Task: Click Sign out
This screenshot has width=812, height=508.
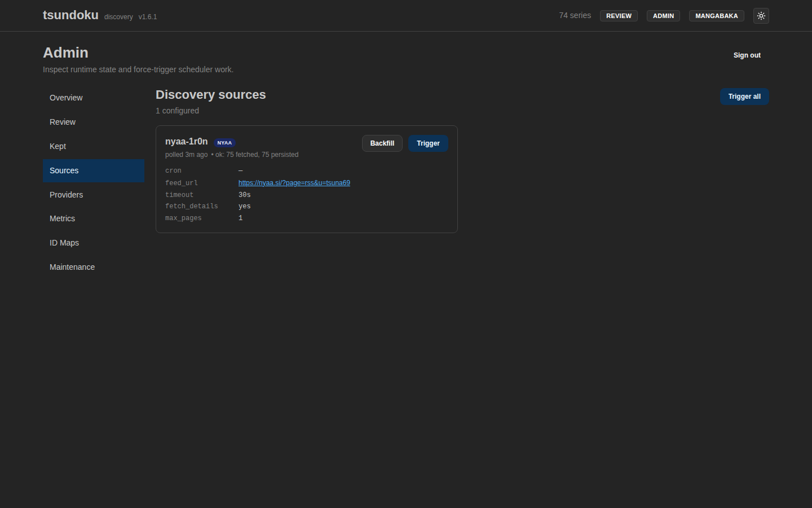Action: click(x=747, y=55)
